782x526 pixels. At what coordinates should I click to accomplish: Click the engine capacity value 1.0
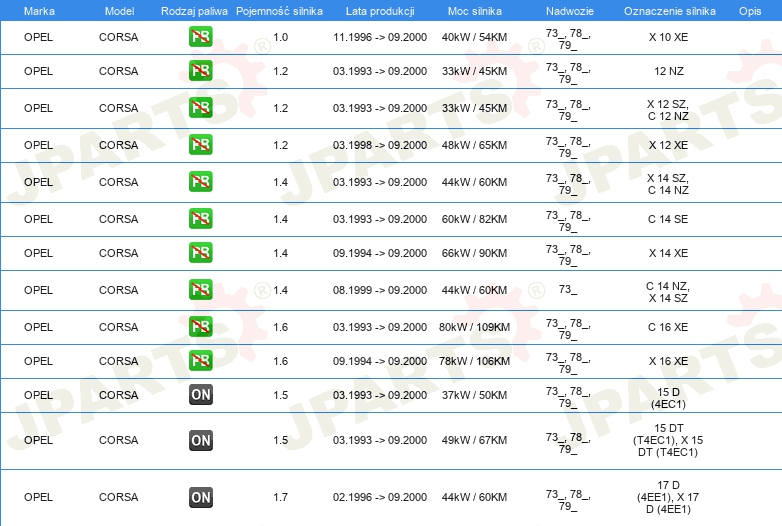281,37
